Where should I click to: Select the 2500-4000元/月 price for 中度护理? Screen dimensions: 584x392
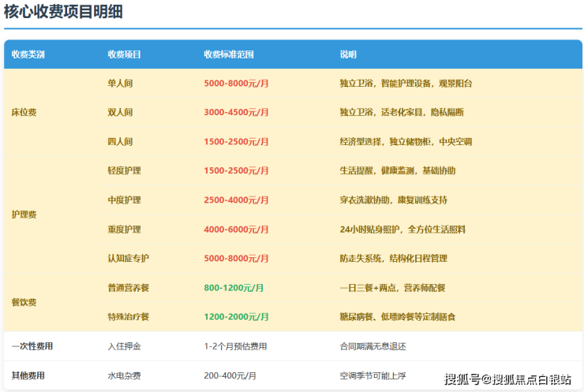tap(236, 200)
